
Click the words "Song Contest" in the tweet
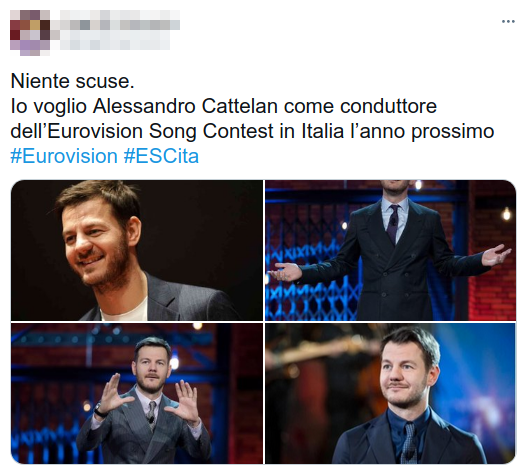coord(211,131)
